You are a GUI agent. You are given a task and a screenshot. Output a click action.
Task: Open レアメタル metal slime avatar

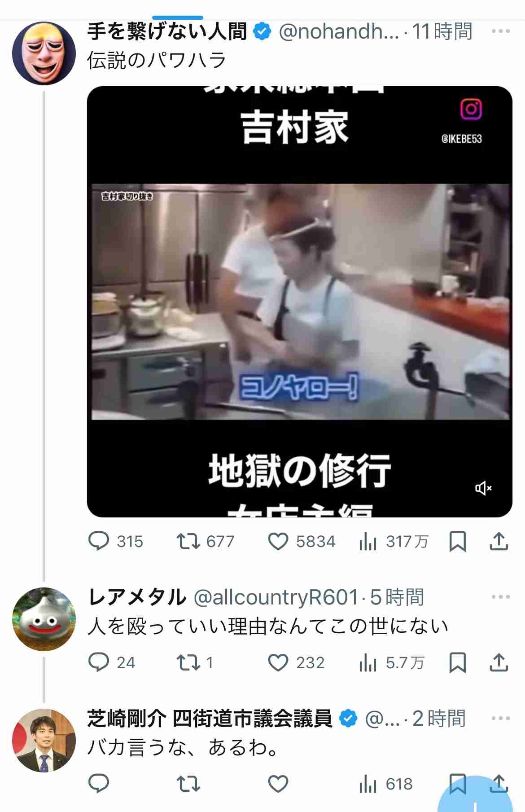tap(44, 619)
